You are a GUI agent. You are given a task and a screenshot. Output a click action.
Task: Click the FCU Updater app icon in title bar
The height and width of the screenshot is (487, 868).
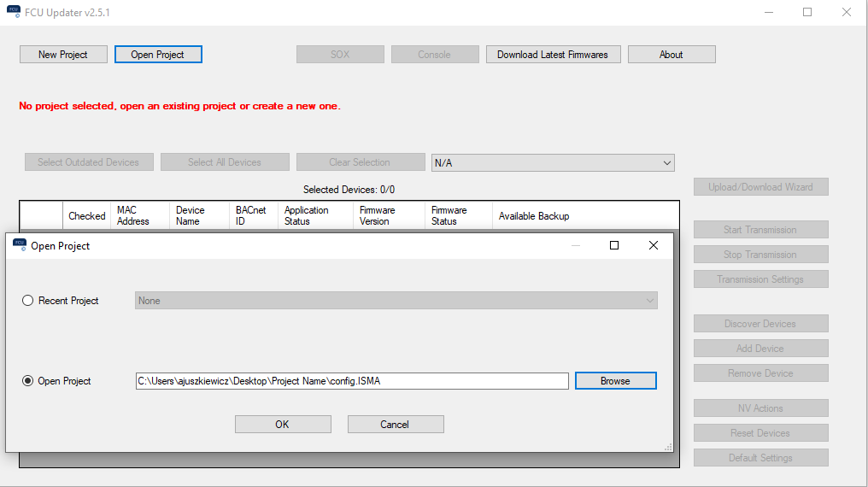tap(11, 13)
